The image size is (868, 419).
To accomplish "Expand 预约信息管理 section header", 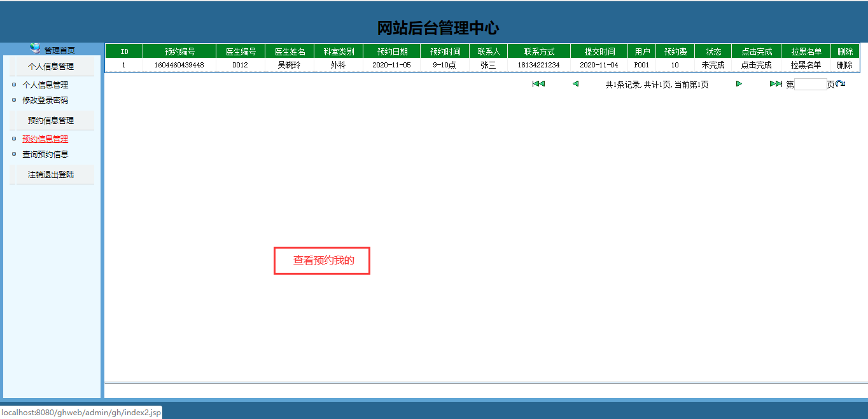I will coord(51,120).
